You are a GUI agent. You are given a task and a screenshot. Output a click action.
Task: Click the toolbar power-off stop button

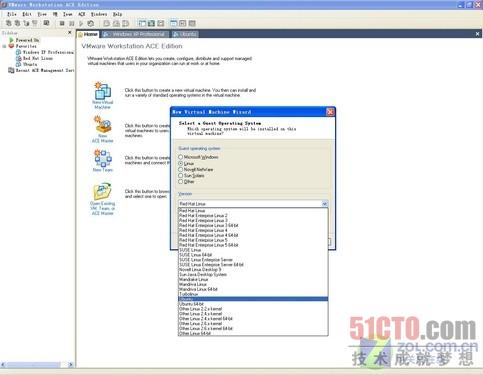(62, 23)
